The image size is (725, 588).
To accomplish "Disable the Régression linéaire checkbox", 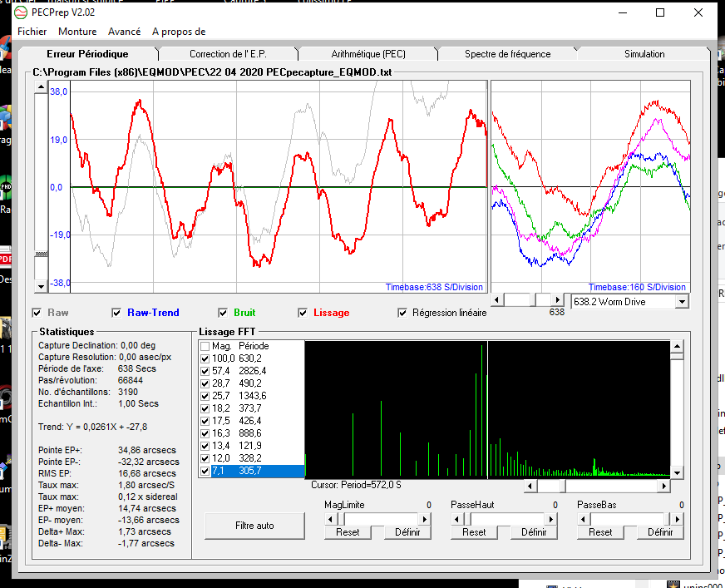I will pos(403,313).
